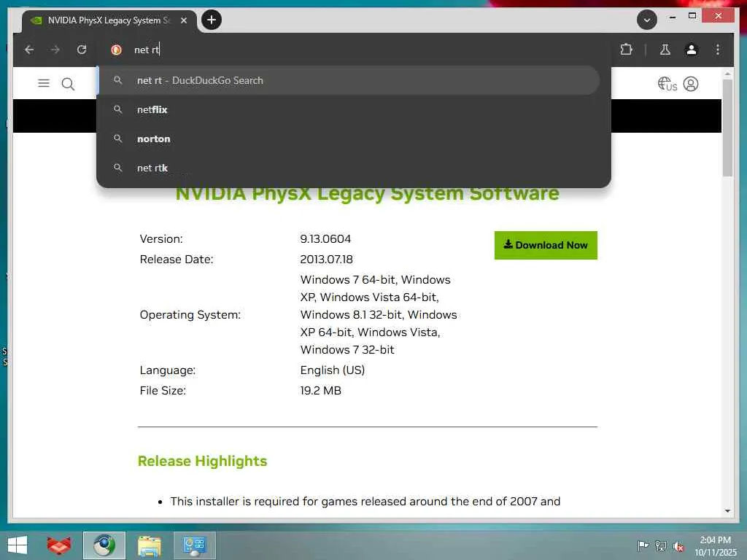Open the extensions puzzle icon
Viewport: 747px width, 560px height.
626,50
